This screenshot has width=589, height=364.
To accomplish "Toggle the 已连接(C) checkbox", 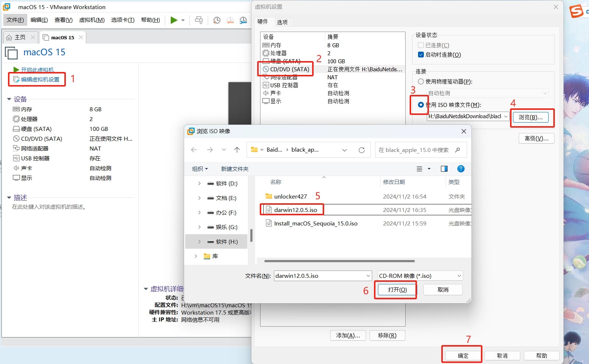I will pyautogui.click(x=421, y=45).
